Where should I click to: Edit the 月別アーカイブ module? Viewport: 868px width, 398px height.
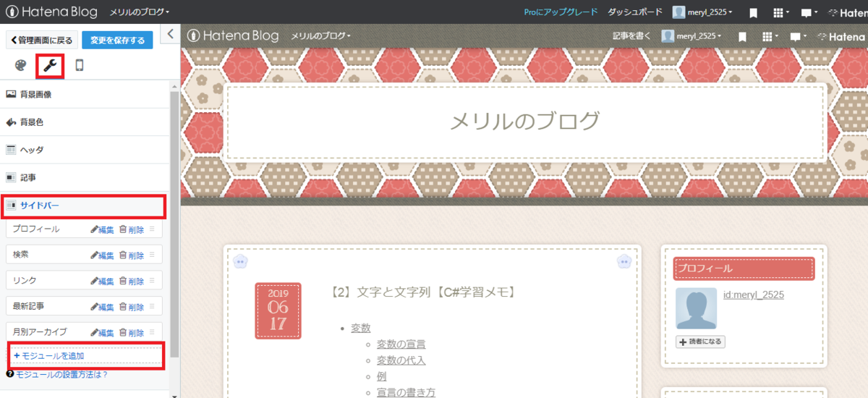pyautogui.click(x=102, y=332)
